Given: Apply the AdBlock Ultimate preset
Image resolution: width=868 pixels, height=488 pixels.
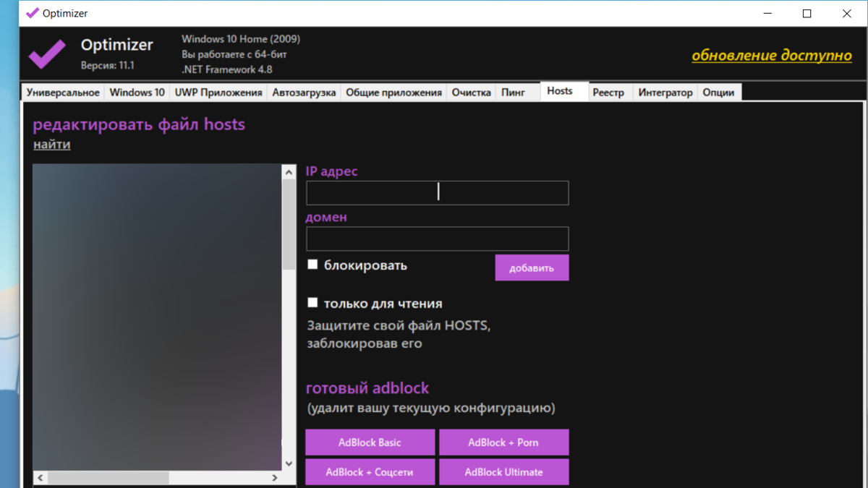Looking at the screenshot, I should pos(503,472).
